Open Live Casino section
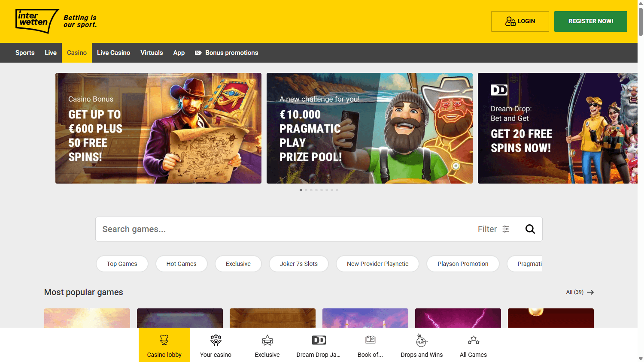Viewport: 644px width, 362px height. [x=113, y=53]
